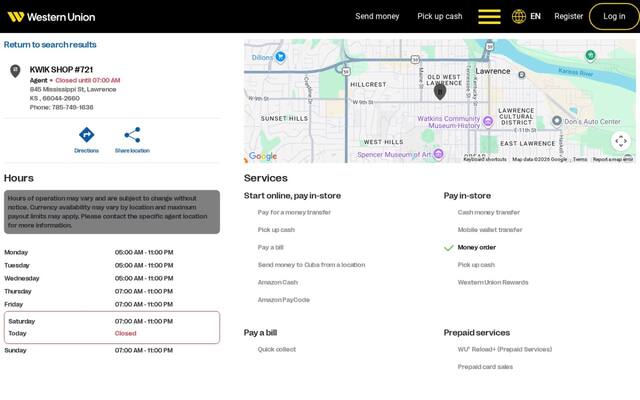Open Pick up cash in the header
The image size is (640, 400).
pyautogui.click(x=440, y=16)
